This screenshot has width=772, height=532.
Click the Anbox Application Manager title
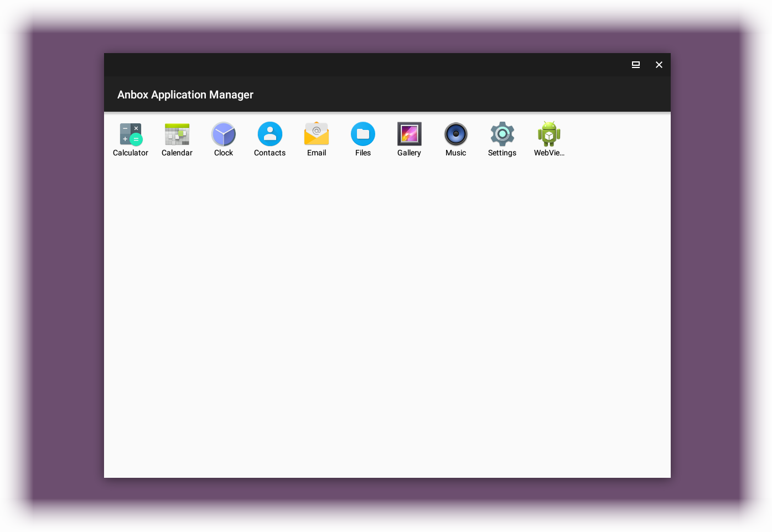[x=185, y=95]
